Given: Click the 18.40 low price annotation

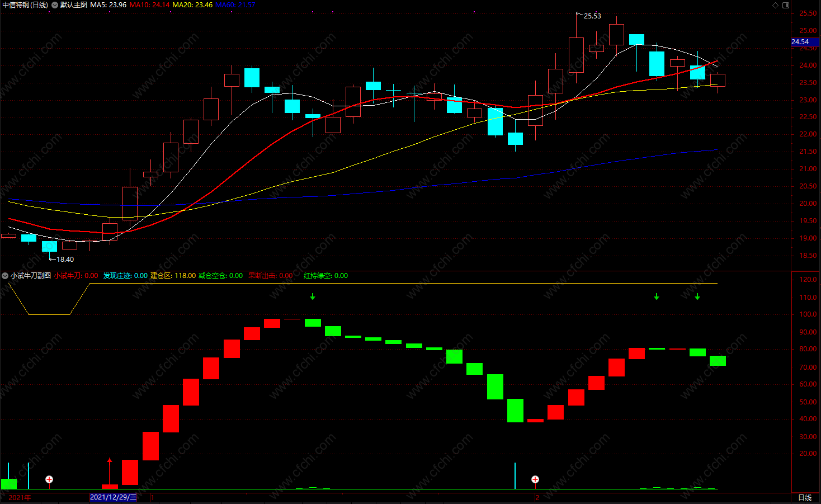Looking at the screenshot, I should 65,260.
